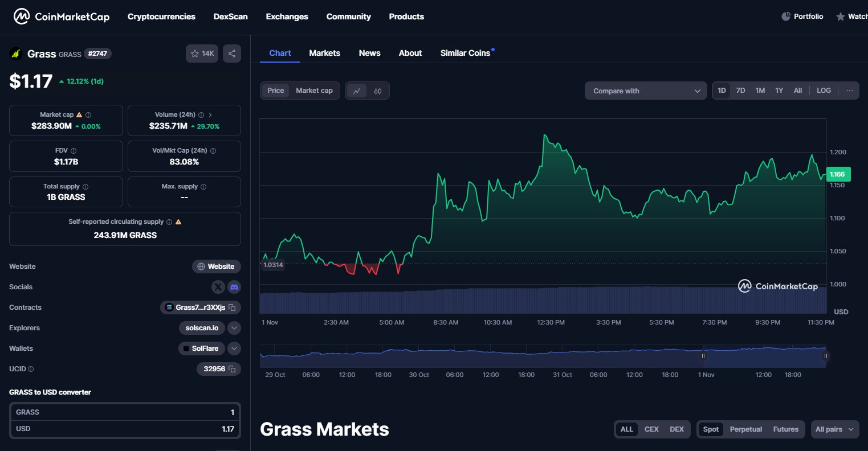Open the DexScan menu
The image size is (868, 451).
click(231, 17)
